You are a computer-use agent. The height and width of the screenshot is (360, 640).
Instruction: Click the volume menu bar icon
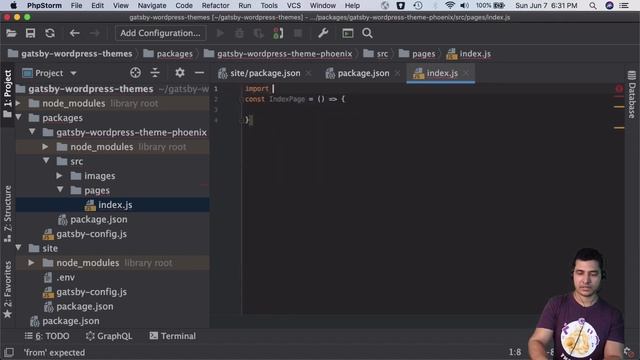[x=464, y=5]
